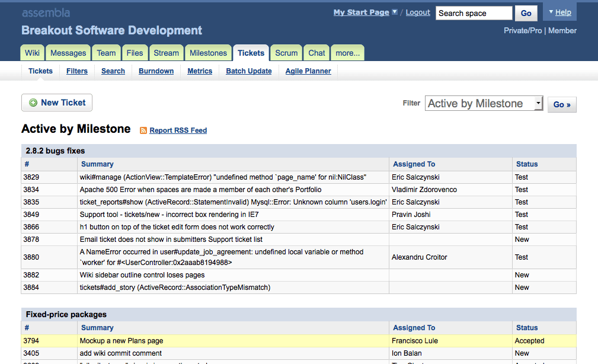Open the Help link
The height and width of the screenshot is (364, 598).
pyautogui.click(x=563, y=12)
